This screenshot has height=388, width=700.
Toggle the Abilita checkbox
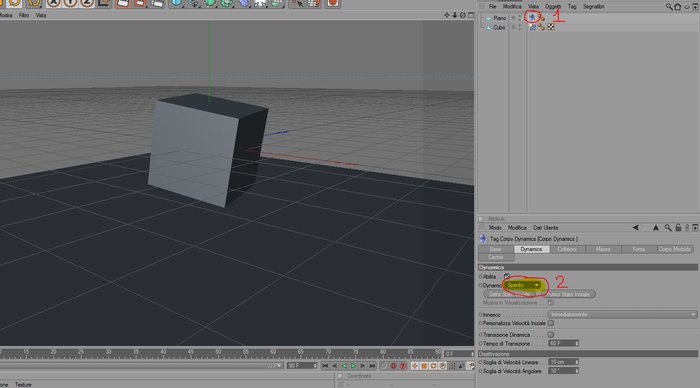[507, 276]
